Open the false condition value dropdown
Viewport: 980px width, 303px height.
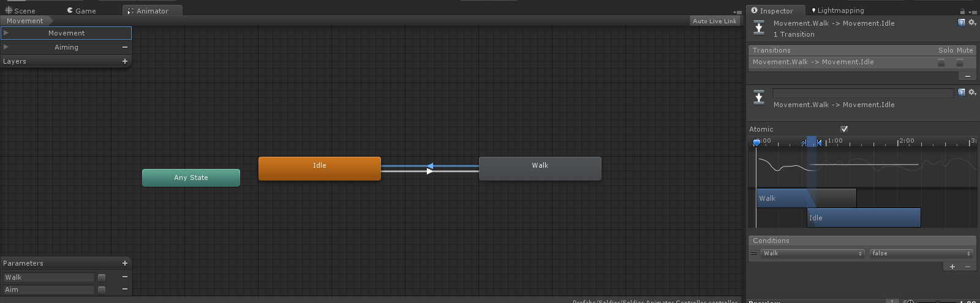tap(921, 253)
